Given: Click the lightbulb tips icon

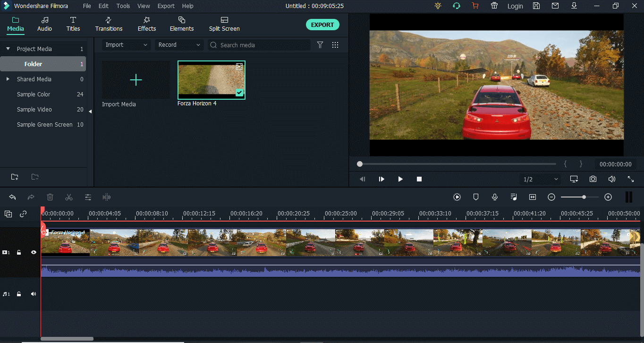Looking at the screenshot, I should (x=438, y=6).
